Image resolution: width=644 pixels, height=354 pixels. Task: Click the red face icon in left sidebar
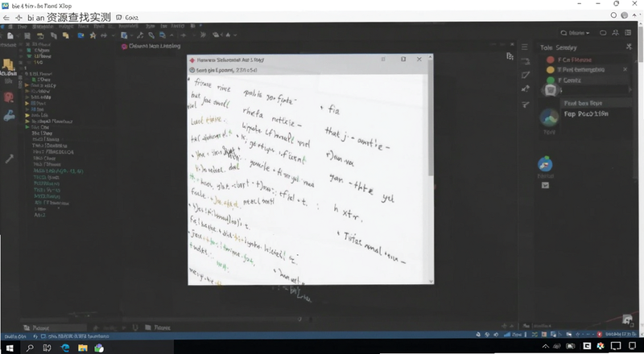[8, 97]
